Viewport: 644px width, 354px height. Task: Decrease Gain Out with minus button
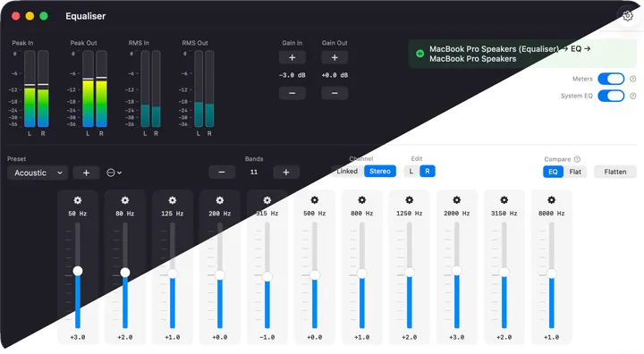(335, 93)
